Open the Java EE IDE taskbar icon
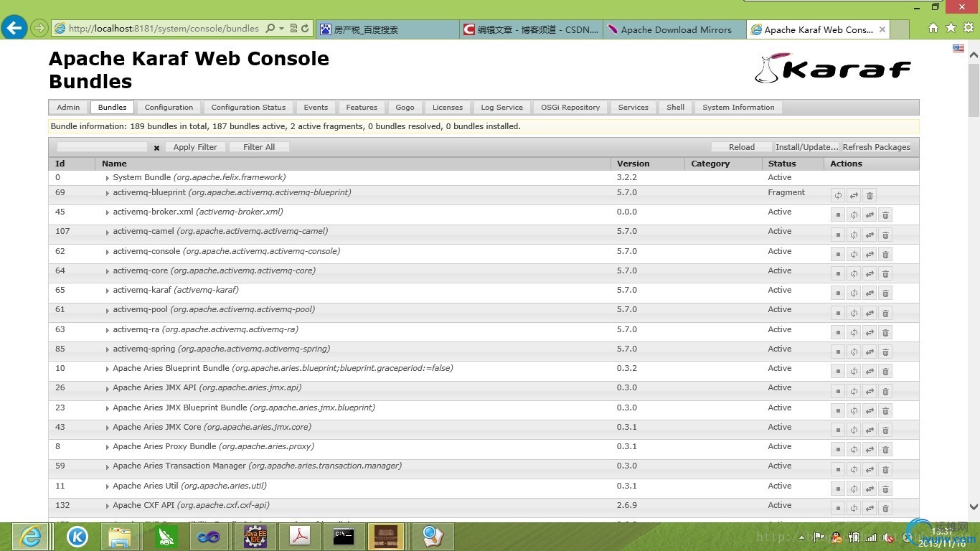 pyautogui.click(x=255, y=536)
